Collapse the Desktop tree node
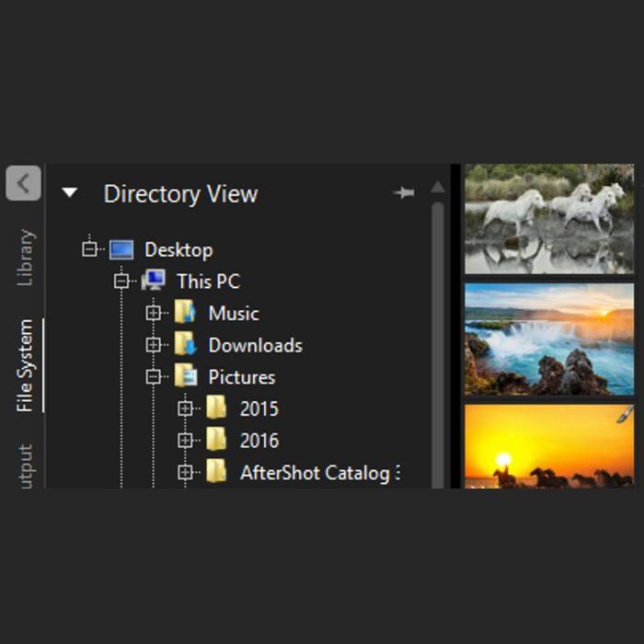This screenshot has height=644, width=644. 89,249
